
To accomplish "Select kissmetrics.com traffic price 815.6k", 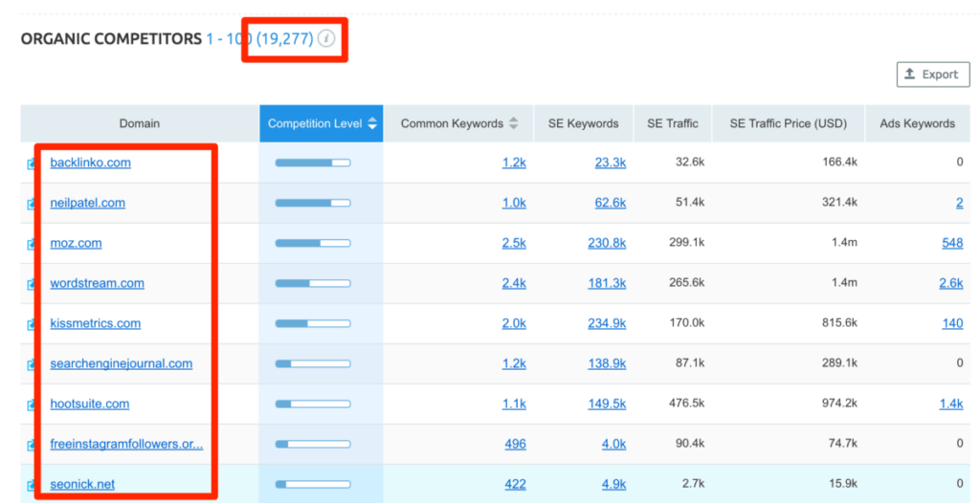I will pos(839,322).
